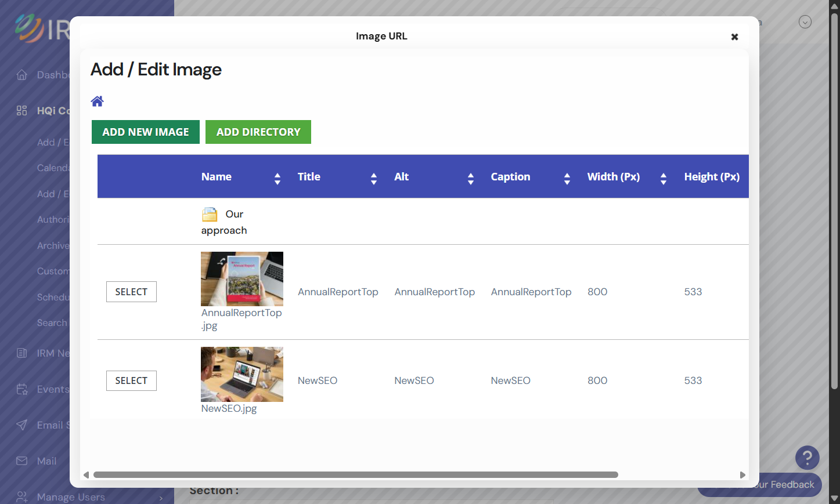Screen dimensions: 840x504
Task: Click the AnnualReportTop.jpg thumbnail
Action: (242, 279)
